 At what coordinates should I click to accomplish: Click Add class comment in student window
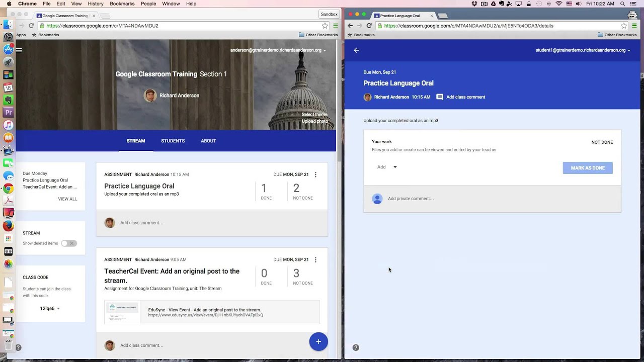(x=466, y=97)
